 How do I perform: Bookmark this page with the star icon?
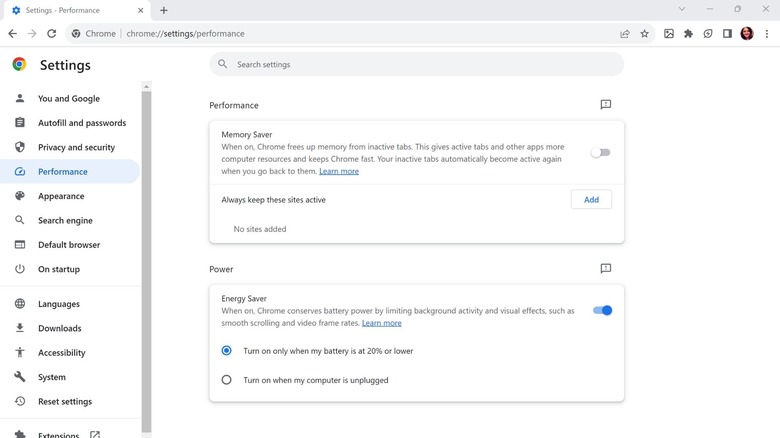pos(645,33)
